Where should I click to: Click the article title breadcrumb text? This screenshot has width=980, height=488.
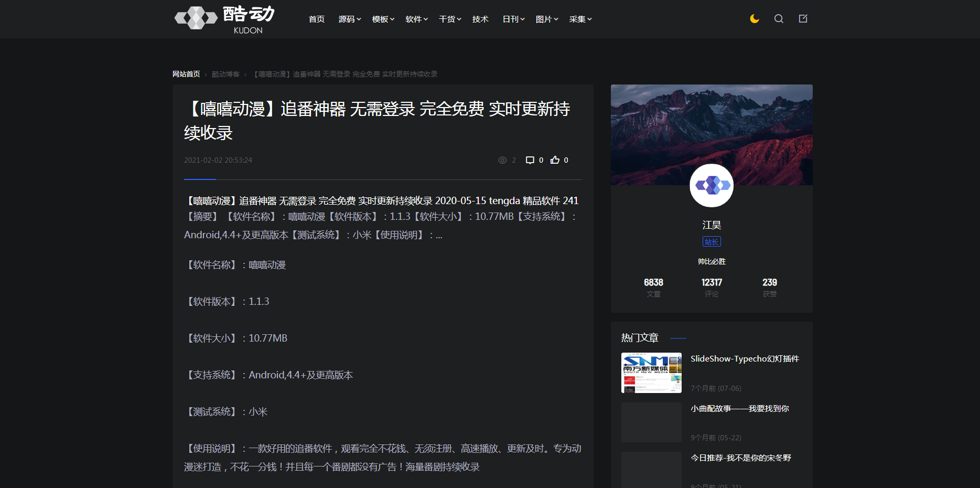(x=345, y=74)
